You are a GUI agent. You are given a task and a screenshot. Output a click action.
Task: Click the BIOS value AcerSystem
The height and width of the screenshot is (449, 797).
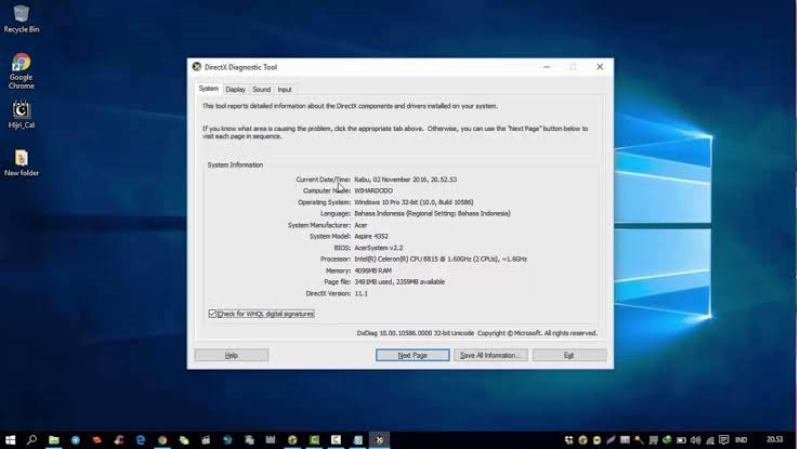point(378,248)
